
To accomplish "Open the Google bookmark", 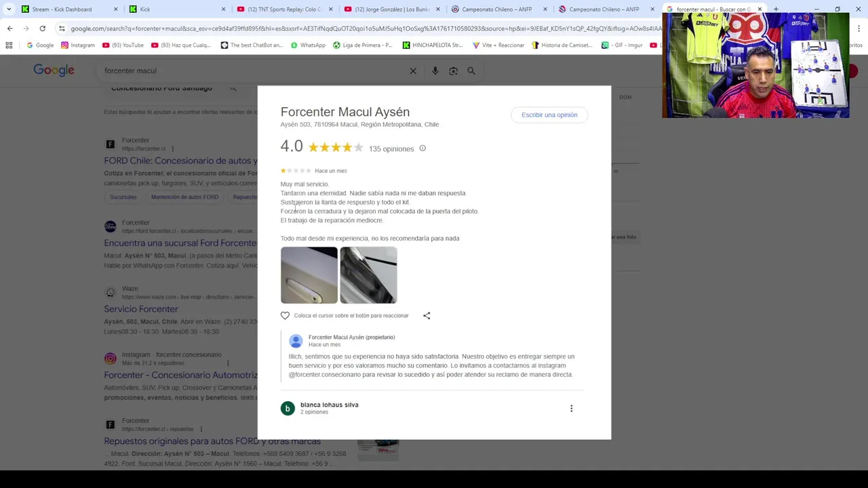I will point(40,45).
